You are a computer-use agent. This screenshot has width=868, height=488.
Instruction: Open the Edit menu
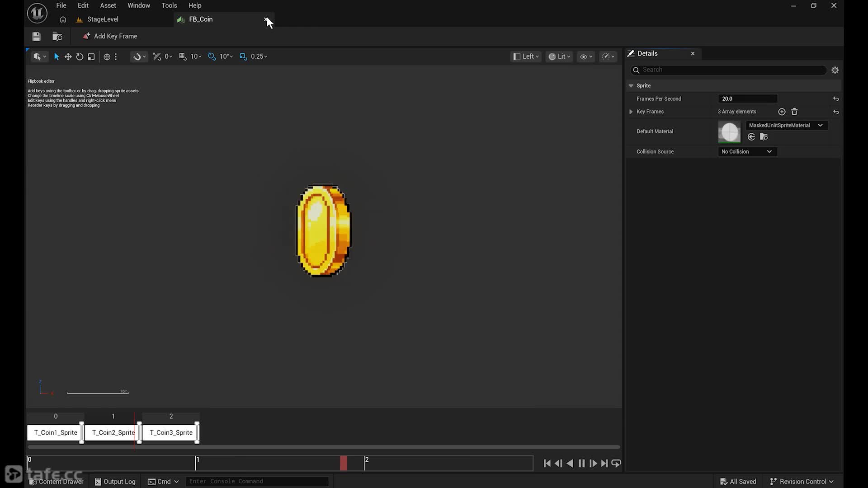coord(83,5)
